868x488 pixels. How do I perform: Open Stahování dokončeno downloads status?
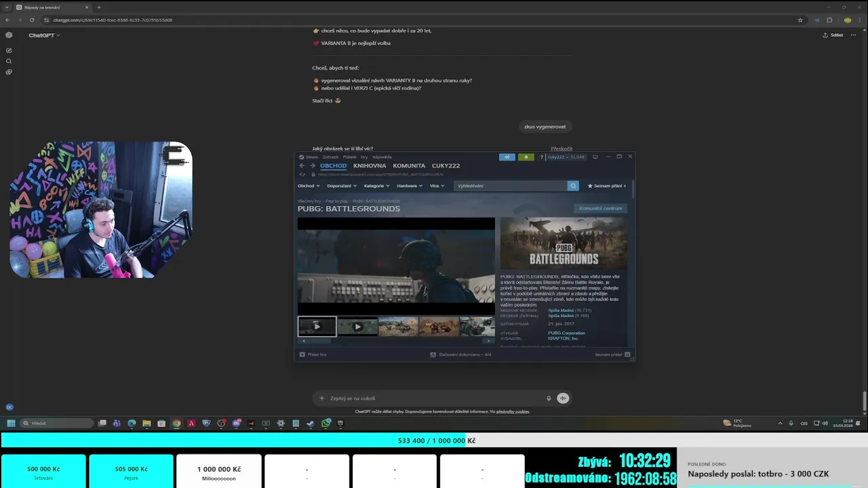coord(461,354)
